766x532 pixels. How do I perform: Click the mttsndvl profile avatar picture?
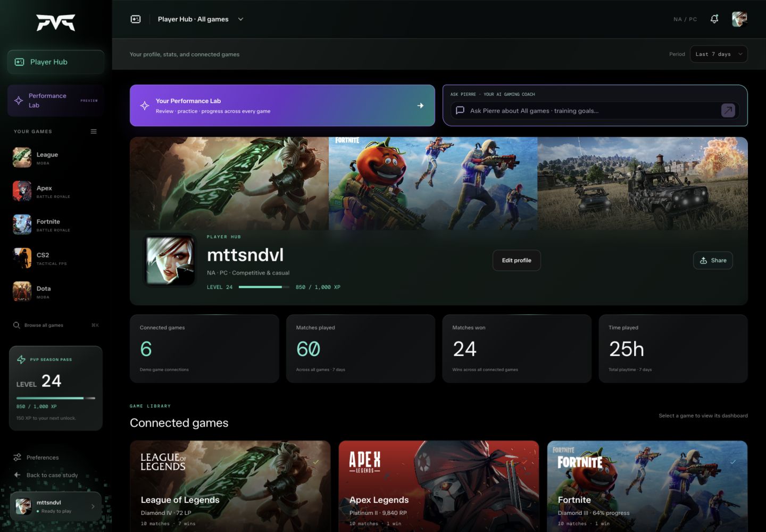pos(170,260)
